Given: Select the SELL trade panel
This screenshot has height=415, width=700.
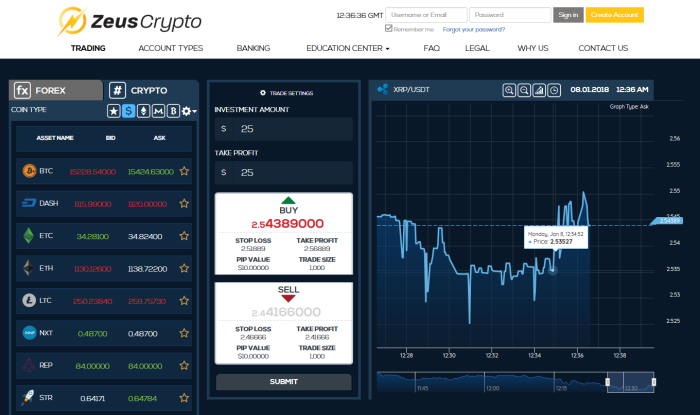Looking at the screenshot, I should coord(283,323).
